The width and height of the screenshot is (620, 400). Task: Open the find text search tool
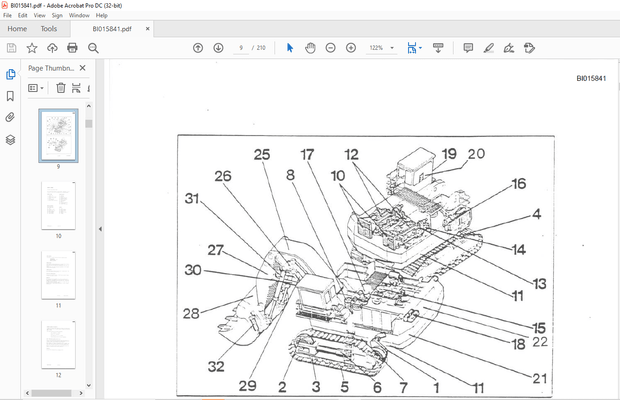tap(93, 48)
